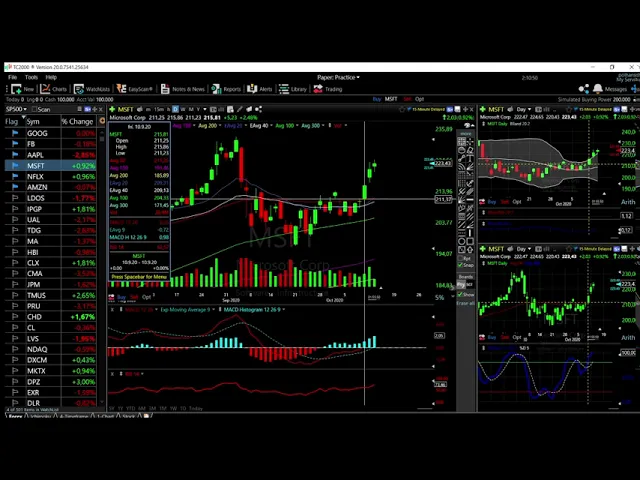
Task: Toggle the flag for TMUS
Action: [x=15, y=295]
